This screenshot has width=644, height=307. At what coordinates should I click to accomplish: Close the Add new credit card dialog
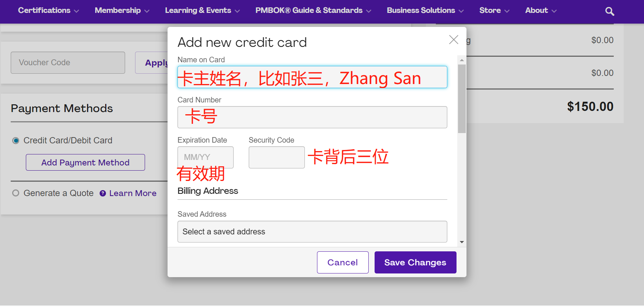pyautogui.click(x=454, y=40)
